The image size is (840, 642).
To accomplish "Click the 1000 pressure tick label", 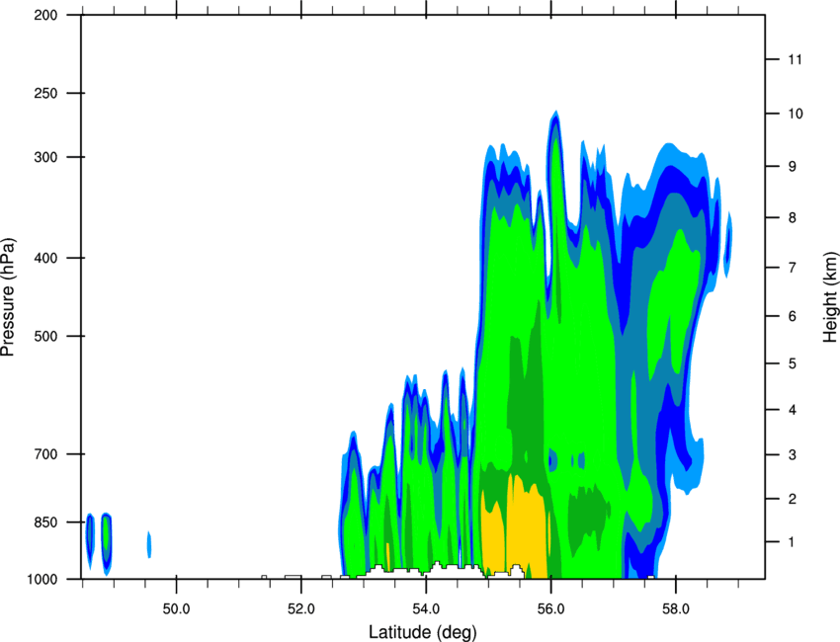I will point(42,580).
